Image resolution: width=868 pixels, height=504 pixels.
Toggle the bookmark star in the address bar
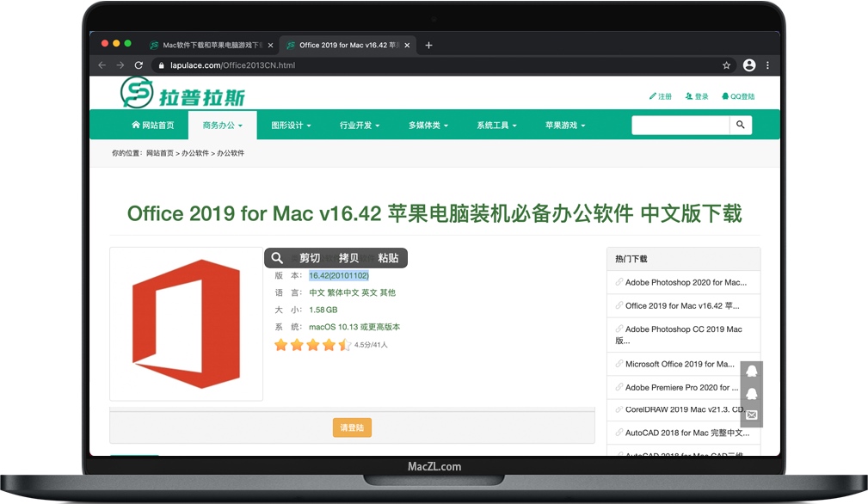(726, 65)
